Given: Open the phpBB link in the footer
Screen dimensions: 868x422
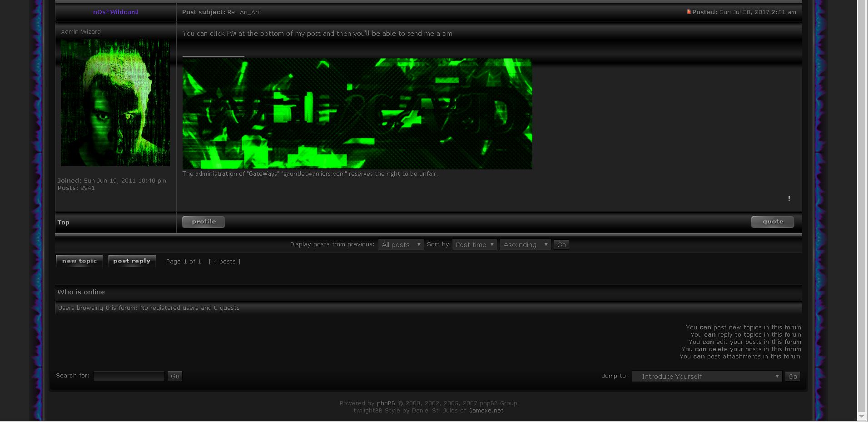Looking at the screenshot, I should click(x=386, y=403).
